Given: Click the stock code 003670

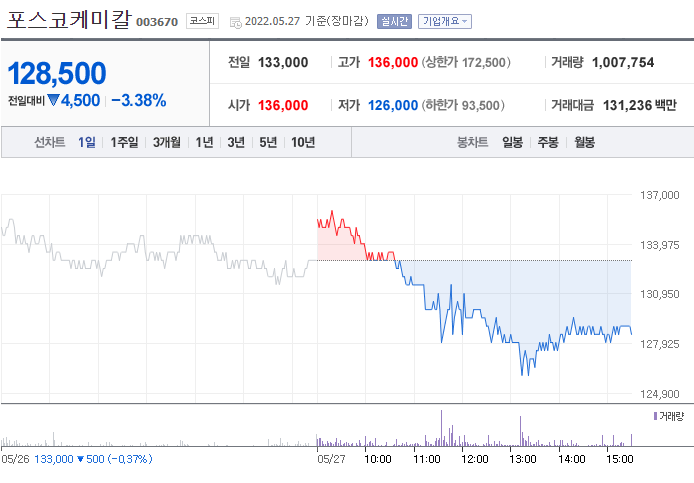Looking at the screenshot, I should click(x=157, y=22).
